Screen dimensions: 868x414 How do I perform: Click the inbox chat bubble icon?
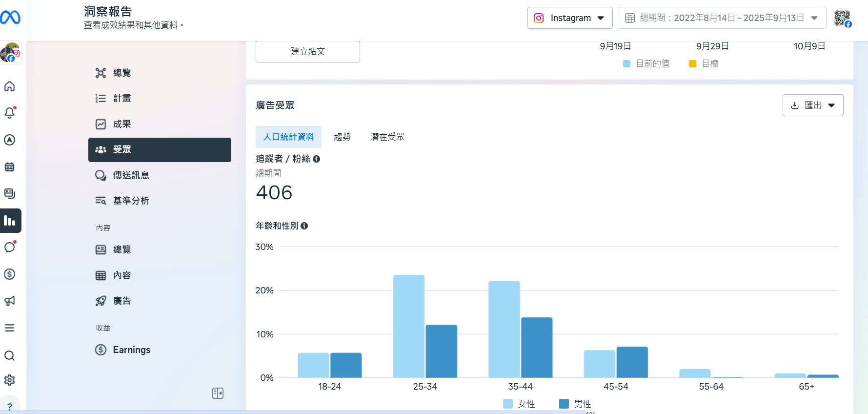click(10, 247)
